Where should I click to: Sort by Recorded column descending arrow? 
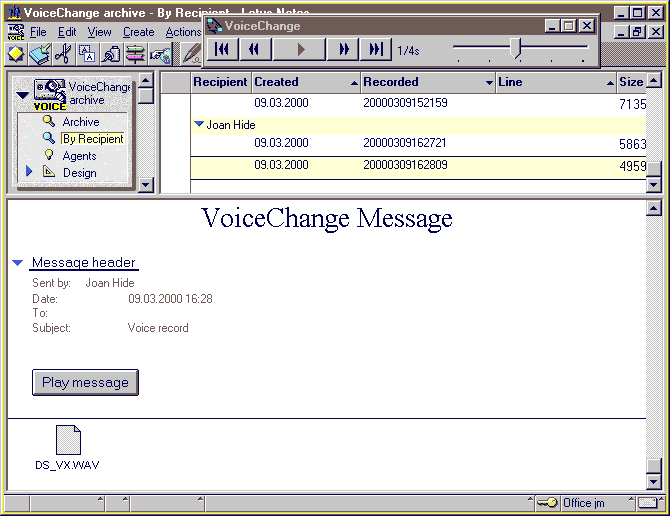point(489,83)
